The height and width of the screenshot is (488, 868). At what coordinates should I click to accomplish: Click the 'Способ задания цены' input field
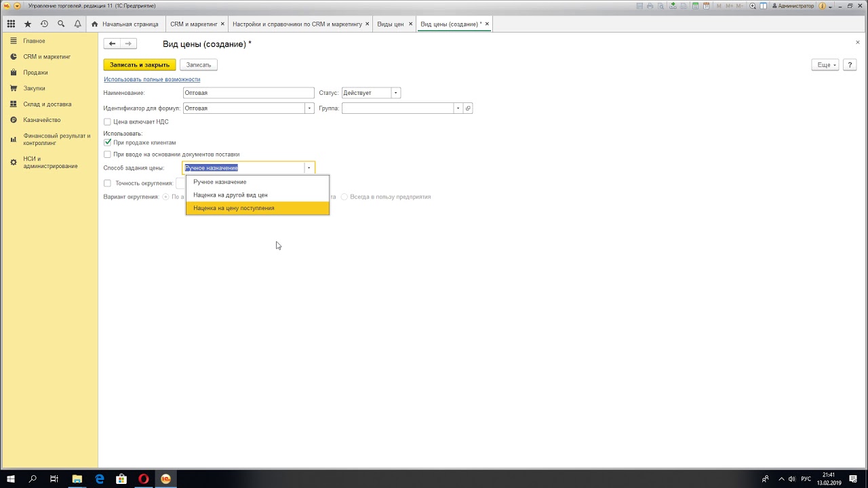[x=243, y=168]
